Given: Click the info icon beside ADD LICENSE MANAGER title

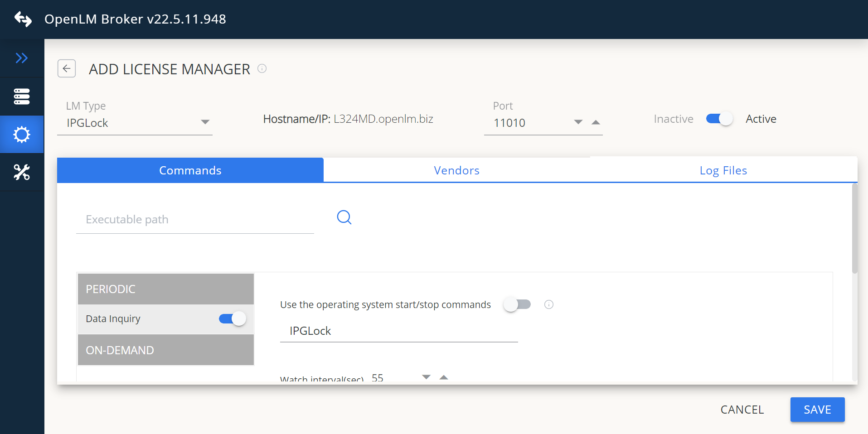Looking at the screenshot, I should pos(262,68).
